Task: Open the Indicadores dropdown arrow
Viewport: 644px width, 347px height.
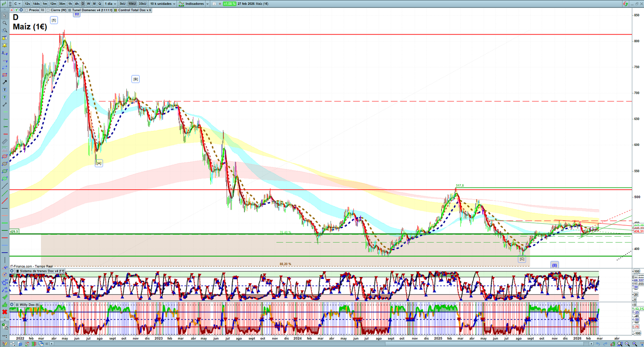Action: click(207, 4)
